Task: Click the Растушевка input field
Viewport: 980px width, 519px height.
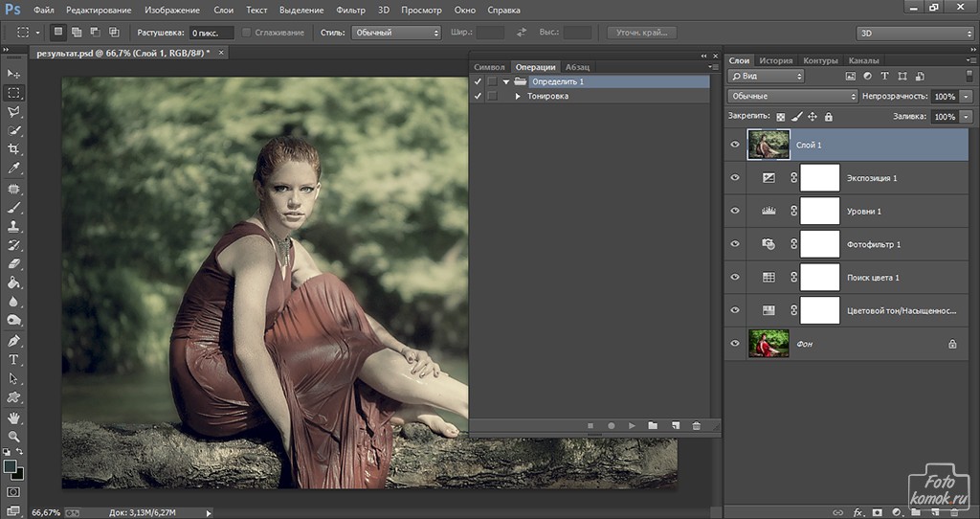Action: [x=211, y=33]
